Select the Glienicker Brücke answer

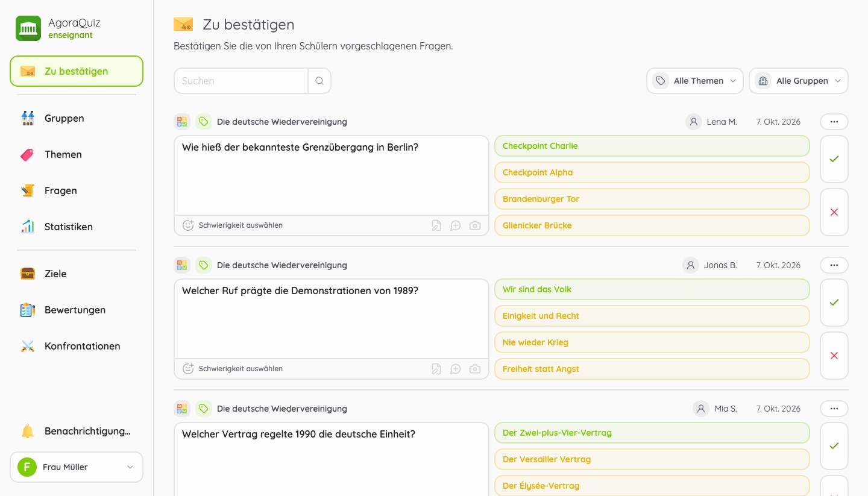(652, 225)
